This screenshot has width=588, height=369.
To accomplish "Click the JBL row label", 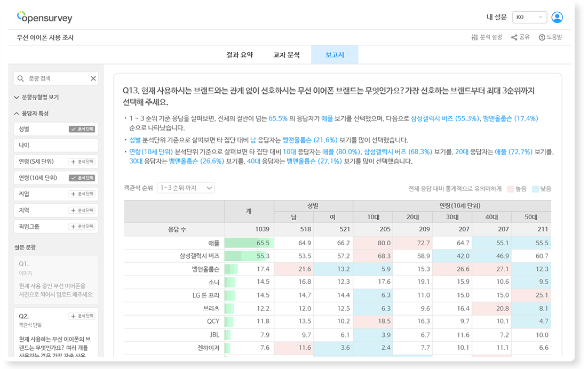I will 214,334.
